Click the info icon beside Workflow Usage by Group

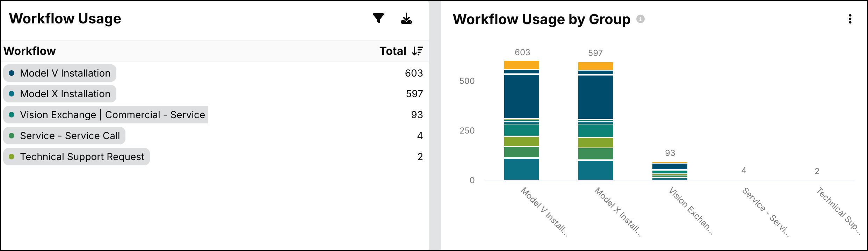640,19
